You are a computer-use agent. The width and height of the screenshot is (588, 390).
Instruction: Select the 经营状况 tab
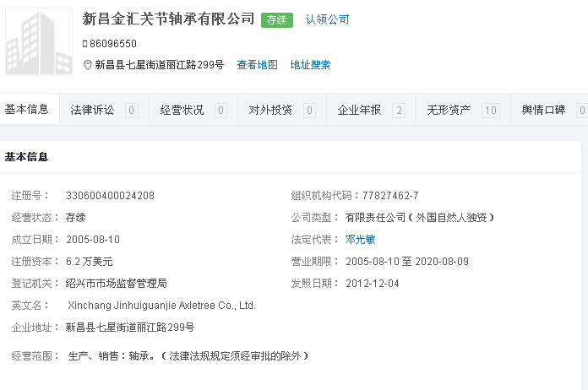point(182,110)
